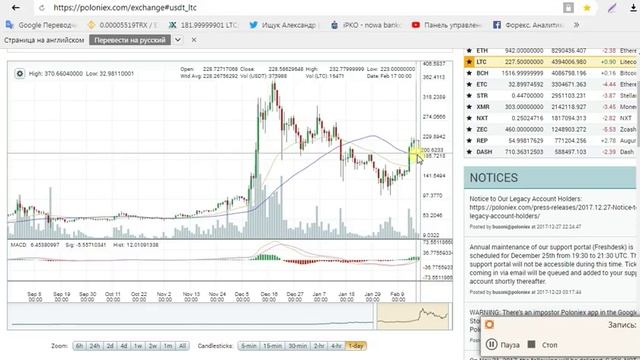
Task: Open chart settings gear icon
Action: (20, 74)
